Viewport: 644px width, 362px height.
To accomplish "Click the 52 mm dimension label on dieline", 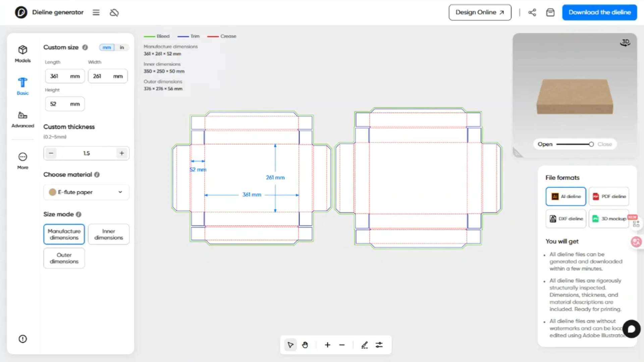I will (198, 170).
